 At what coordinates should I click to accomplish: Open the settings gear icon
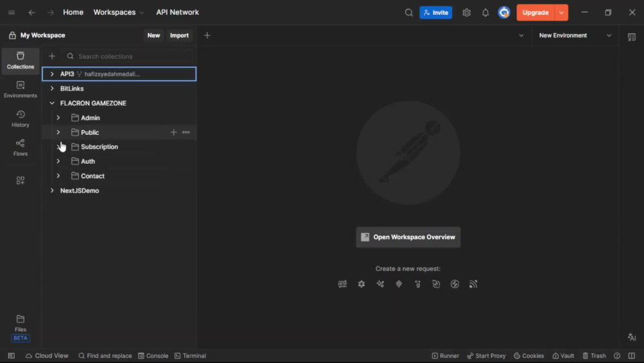(466, 12)
